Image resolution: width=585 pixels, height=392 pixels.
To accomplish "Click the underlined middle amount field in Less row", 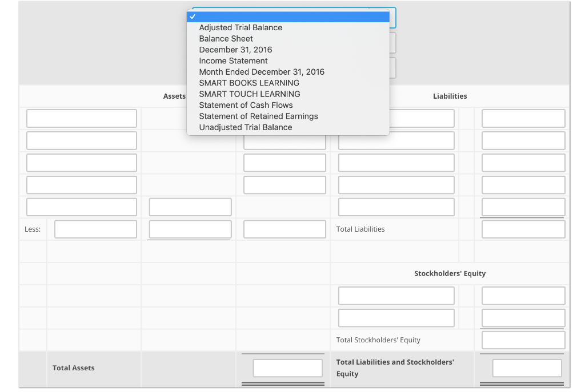I will [190, 229].
